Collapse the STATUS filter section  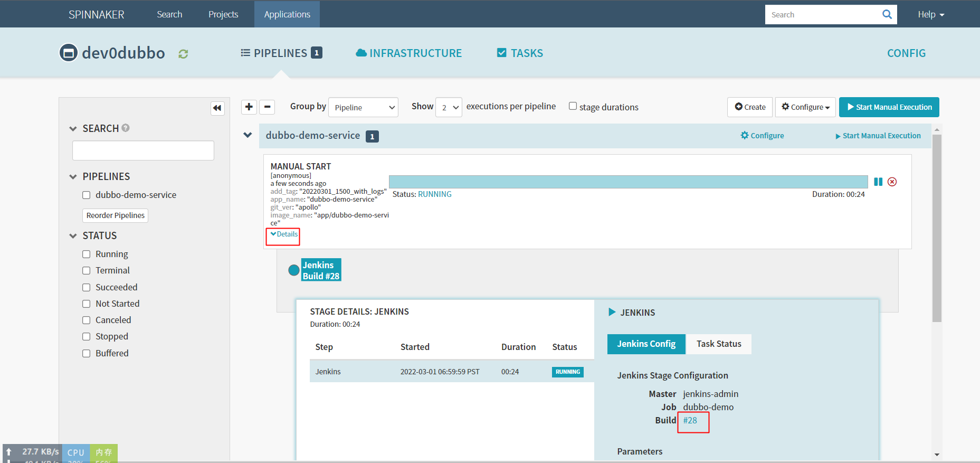(73, 236)
